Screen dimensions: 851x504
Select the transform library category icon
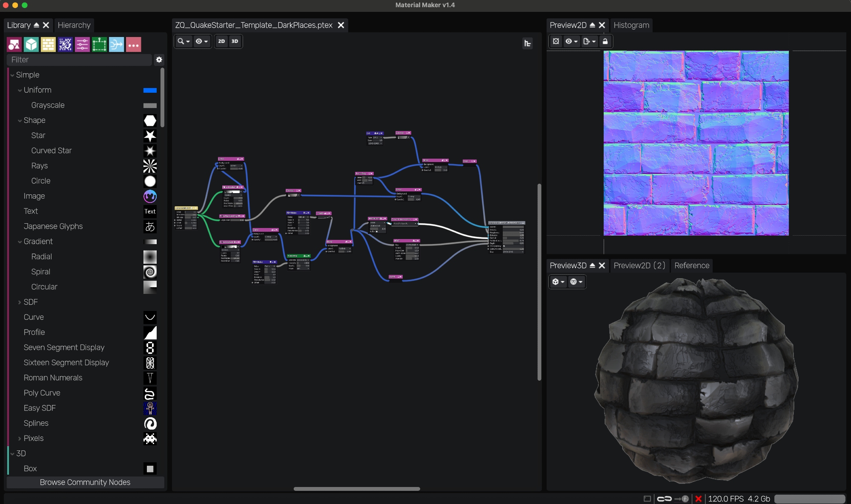tap(99, 44)
